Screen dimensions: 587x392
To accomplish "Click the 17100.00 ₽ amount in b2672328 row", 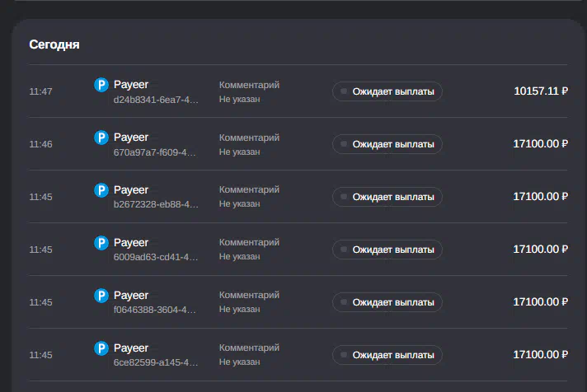I will (x=541, y=196).
